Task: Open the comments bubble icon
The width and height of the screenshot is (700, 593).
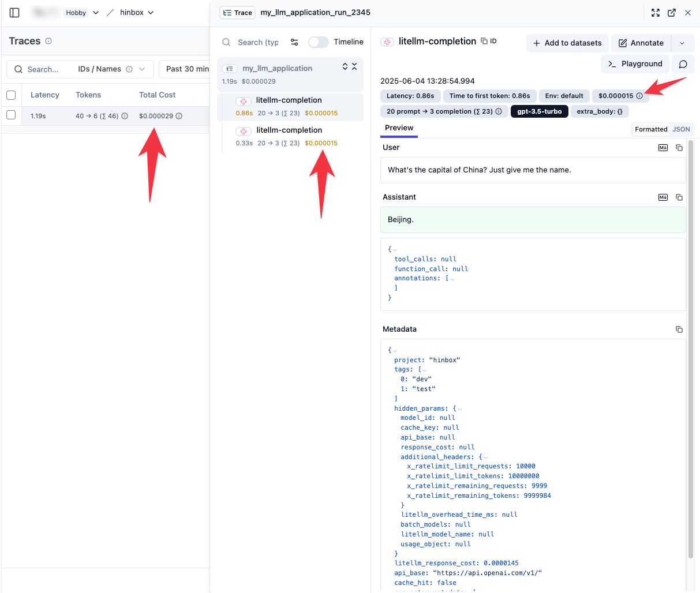Action: [x=683, y=64]
